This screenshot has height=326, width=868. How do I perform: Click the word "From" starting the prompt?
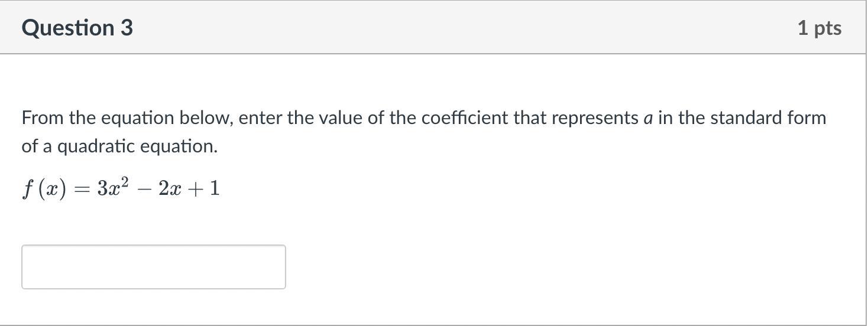[43, 118]
